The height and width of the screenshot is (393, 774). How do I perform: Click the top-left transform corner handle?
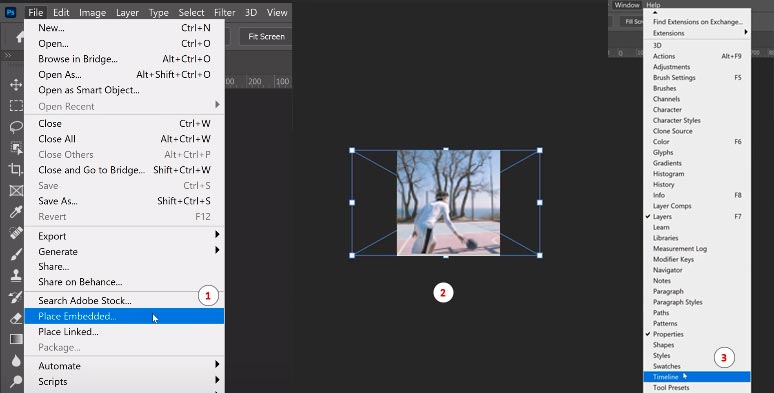(x=352, y=150)
